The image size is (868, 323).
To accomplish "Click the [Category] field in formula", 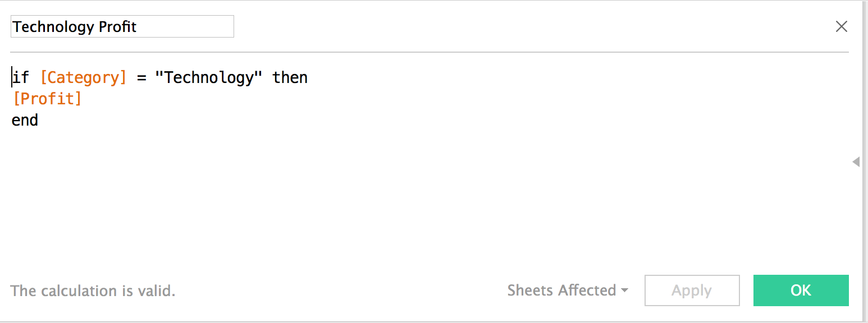I will point(84,77).
